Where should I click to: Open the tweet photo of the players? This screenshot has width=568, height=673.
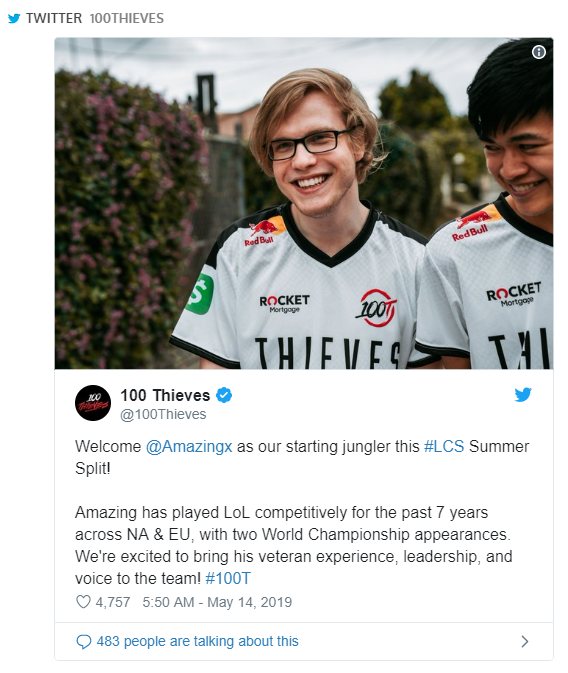point(304,203)
